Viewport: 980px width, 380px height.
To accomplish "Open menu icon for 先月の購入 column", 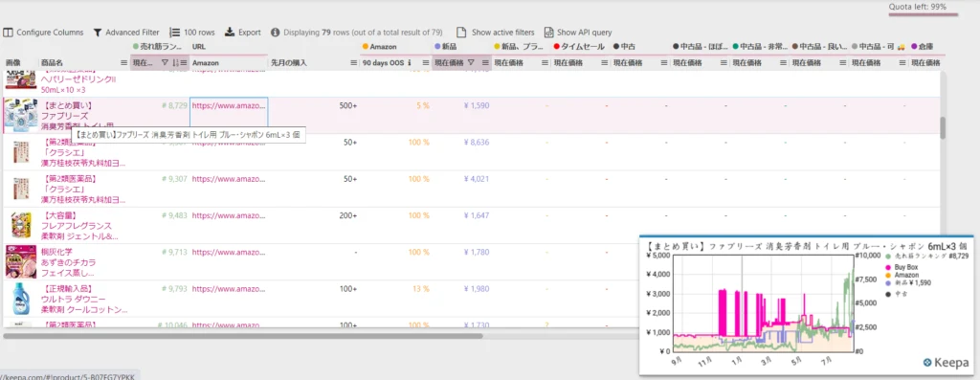I will coord(354,62).
